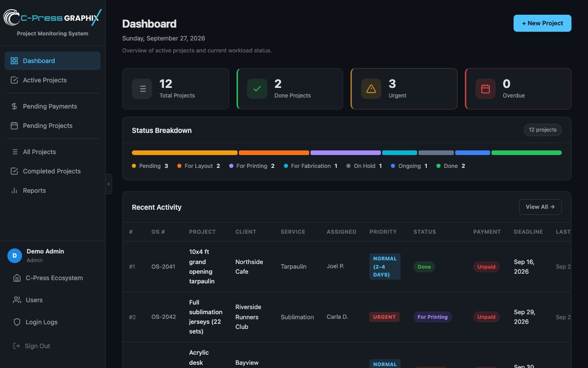588x368 pixels.
Task: Open Pending Payments page
Action: pos(52,106)
